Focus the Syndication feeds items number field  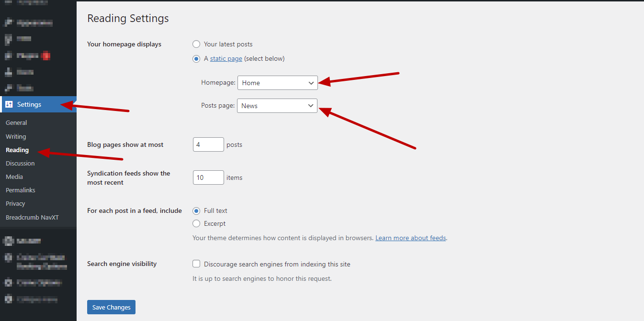208,177
